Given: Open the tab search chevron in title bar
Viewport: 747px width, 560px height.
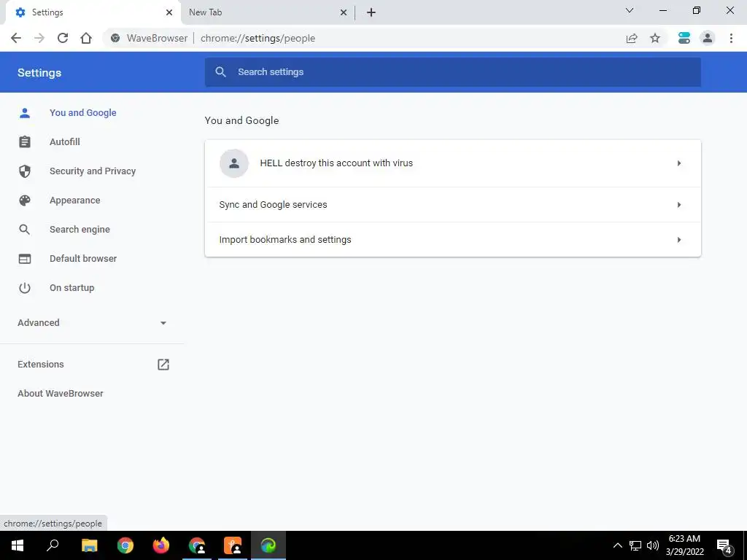Looking at the screenshot, I should [630, 10].
